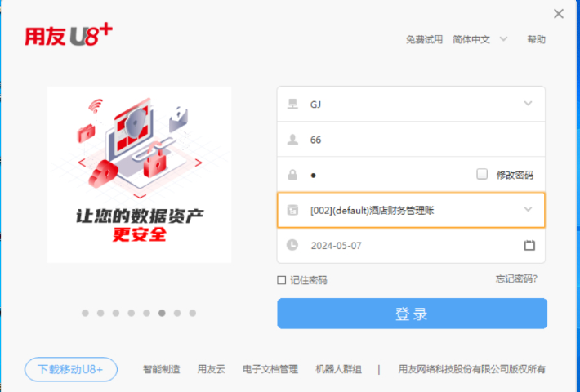Click the 忘记密码? link

[516, 278]
